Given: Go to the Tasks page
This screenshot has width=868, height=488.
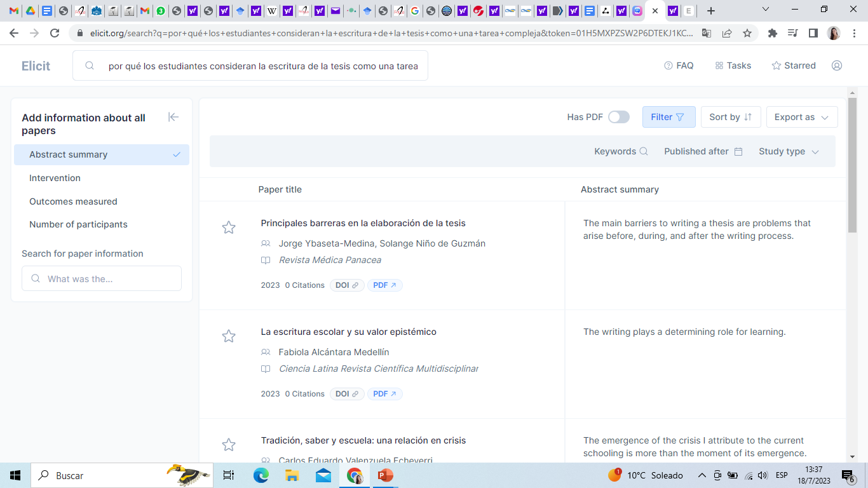Looking at the screenshot, I should (733, 65).
